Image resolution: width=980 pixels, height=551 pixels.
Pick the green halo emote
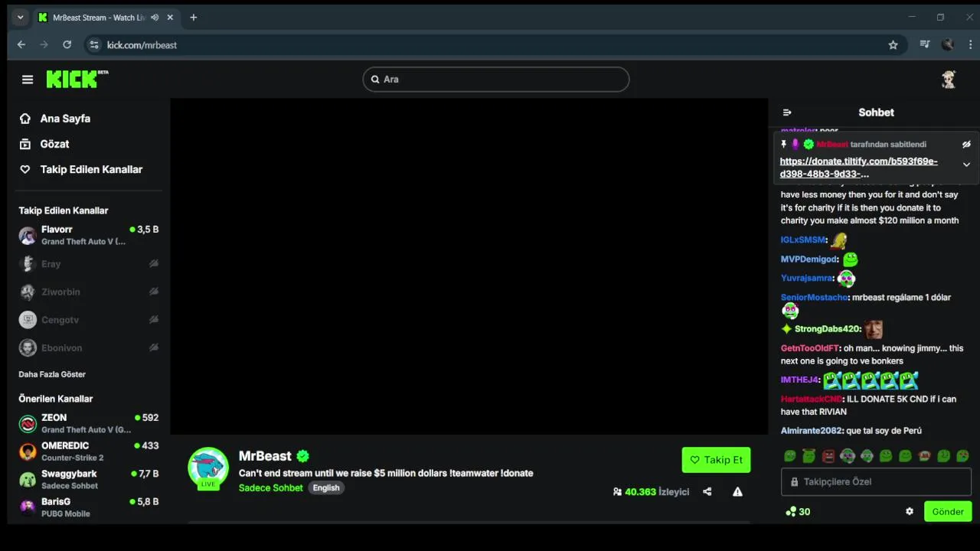tap(809, 456)
